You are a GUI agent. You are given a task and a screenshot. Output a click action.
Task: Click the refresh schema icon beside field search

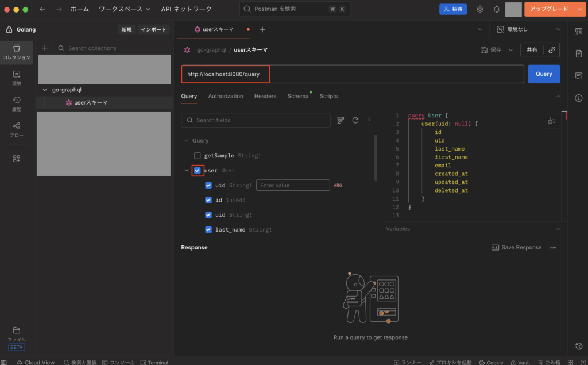(355, 120)
